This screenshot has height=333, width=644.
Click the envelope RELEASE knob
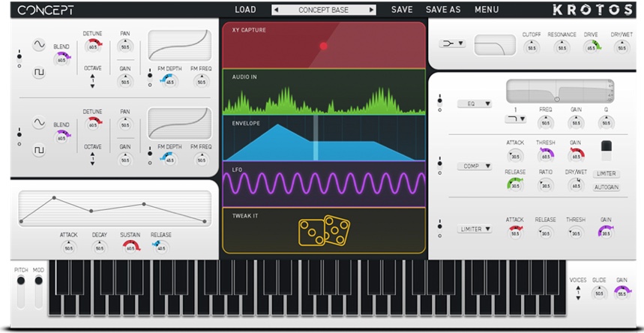click(161, 248)
